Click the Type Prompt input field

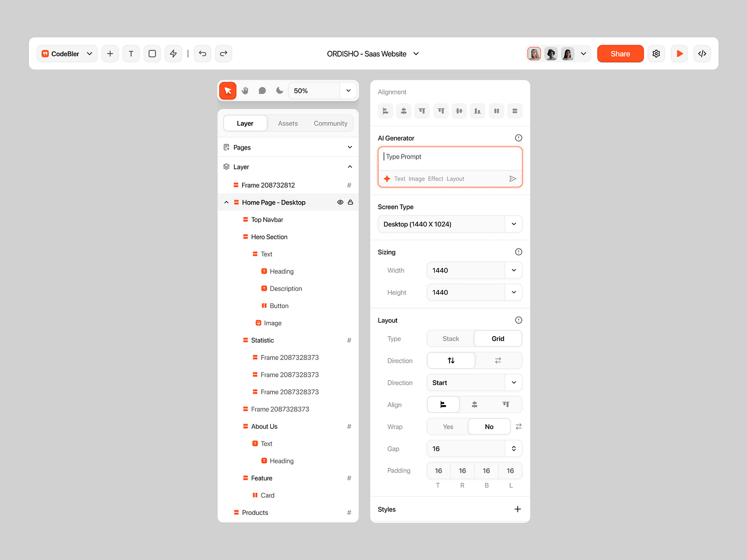[449, 157]
